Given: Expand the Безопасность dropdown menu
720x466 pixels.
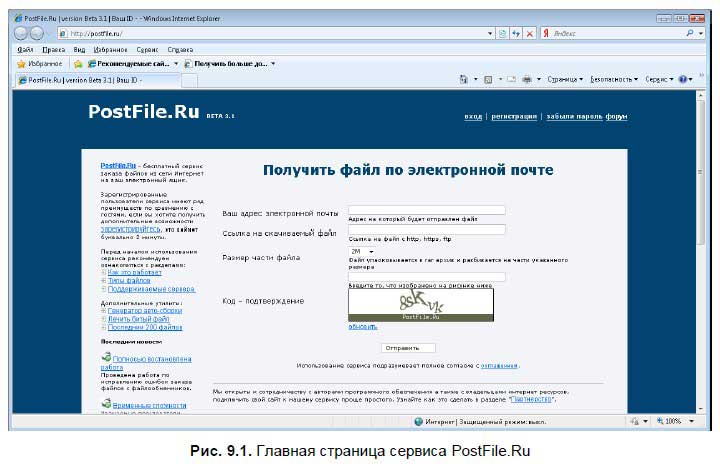Looking at the screenshot, I should click(x=614, y=78).
